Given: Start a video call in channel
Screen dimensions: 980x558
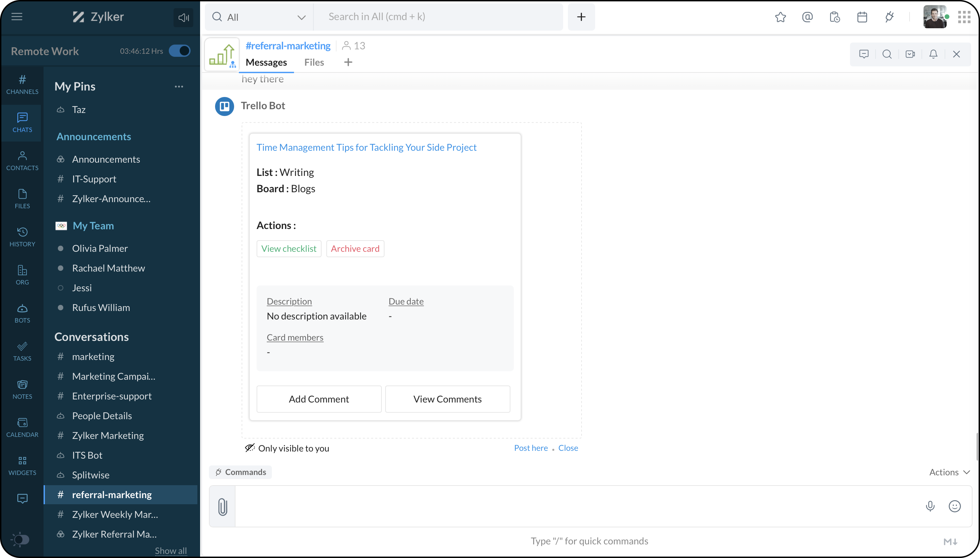Looking at the screenshot, I should (910, 54).
